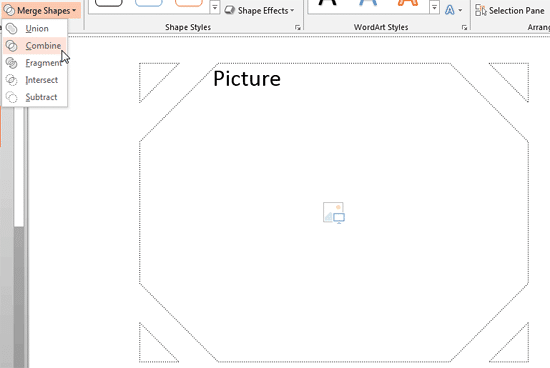The image size is (550, 368).
Task: Apply the blue outline shape style
Action: pyautogui.click(x=149, y=3)
